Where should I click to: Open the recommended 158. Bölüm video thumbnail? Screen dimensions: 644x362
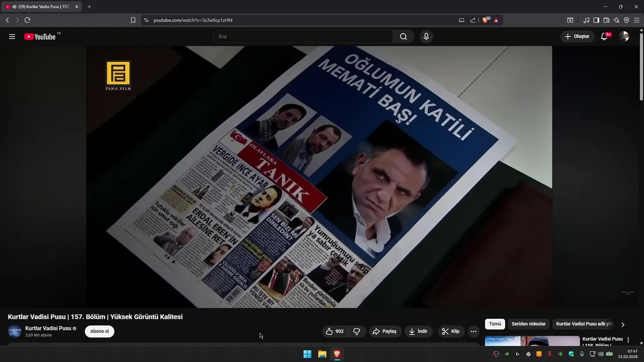click(x=532, y=341)
